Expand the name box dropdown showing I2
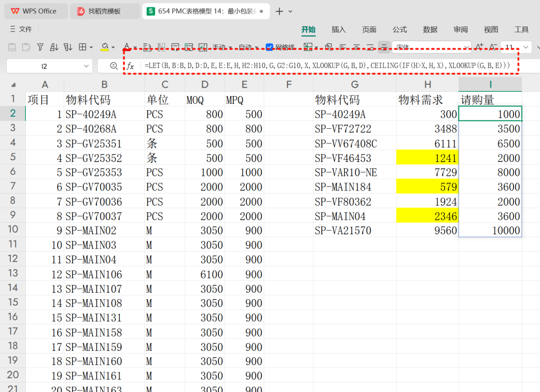Screen dimensions: 540x392 click(86, 66)
